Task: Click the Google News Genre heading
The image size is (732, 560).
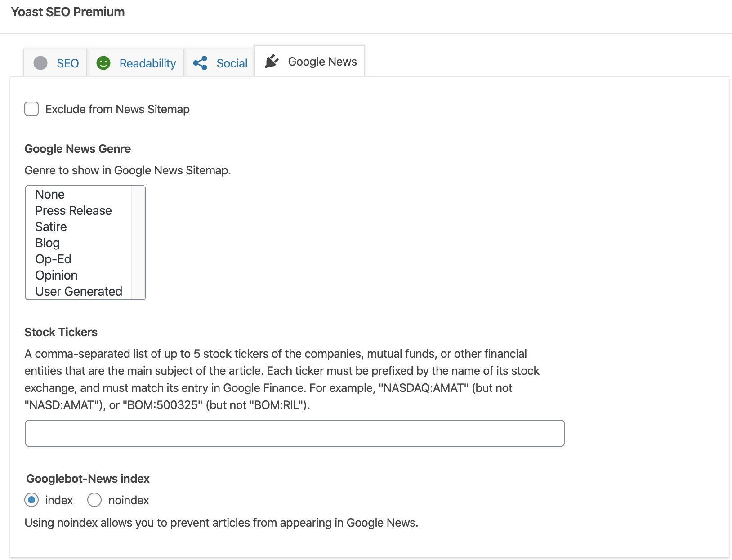Action: (78, 149)
